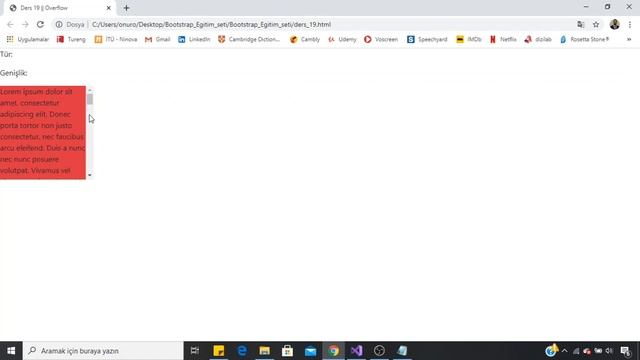Open the Chrome profile avatar
This screenshot has width=640, height=360.
click(614, 24)
